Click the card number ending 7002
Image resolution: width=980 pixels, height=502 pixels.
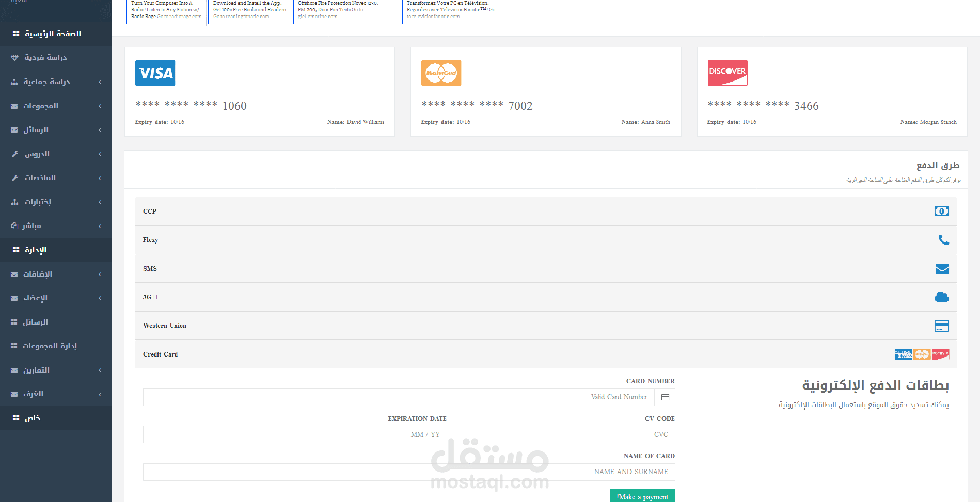(477, 106)
